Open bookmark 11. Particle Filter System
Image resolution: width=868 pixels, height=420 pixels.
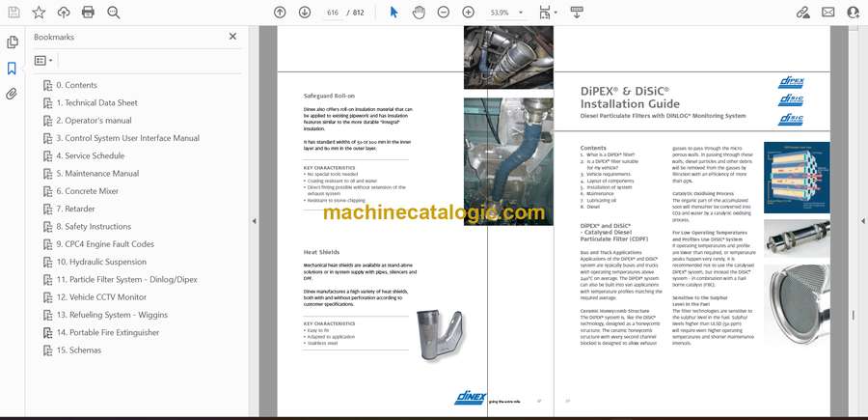(126, 280)
